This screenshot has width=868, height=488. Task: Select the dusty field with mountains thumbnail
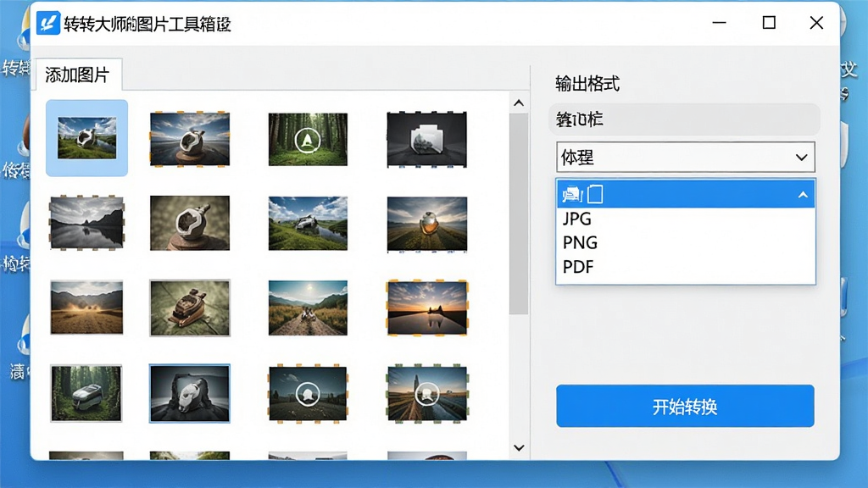tap(86, 308)
